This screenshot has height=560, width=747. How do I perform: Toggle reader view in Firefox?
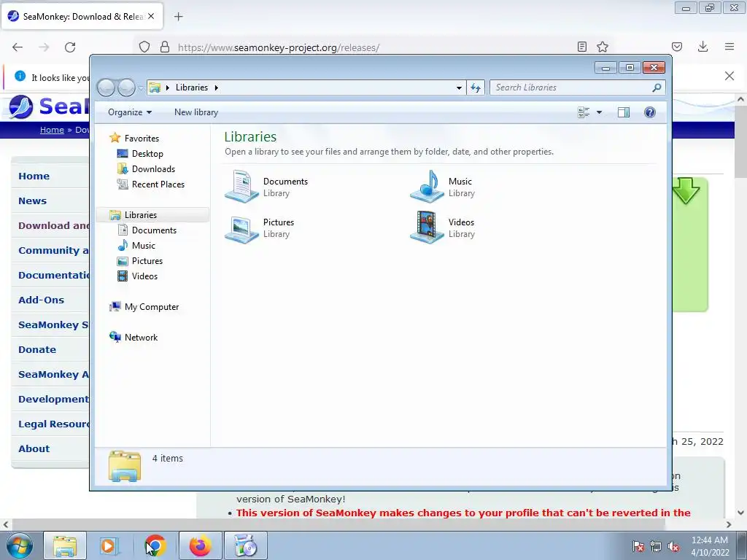tap(581, 47)
